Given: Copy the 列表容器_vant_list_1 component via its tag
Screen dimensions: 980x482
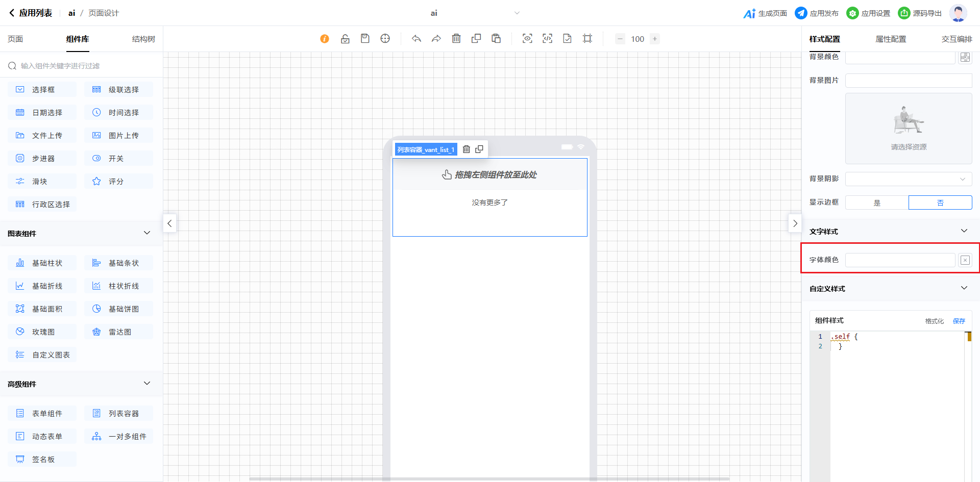Looking at the screenshot, I should [479, 149].
